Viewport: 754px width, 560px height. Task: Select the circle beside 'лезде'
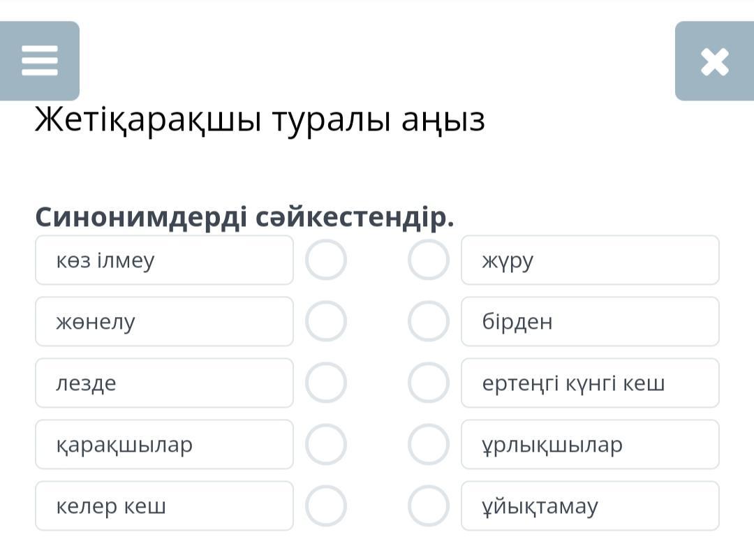(325, 383)
